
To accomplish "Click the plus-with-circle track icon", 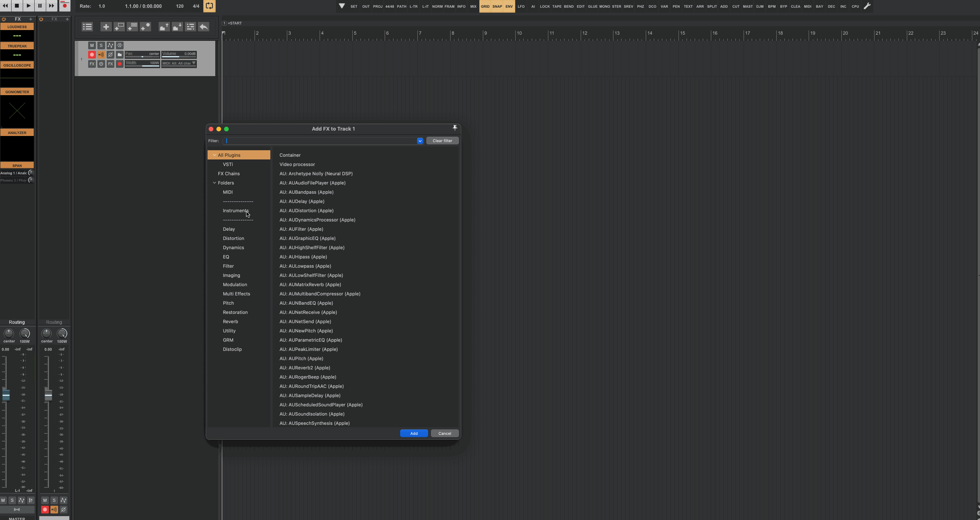I will pyautogui.click(x=145, y=27).
